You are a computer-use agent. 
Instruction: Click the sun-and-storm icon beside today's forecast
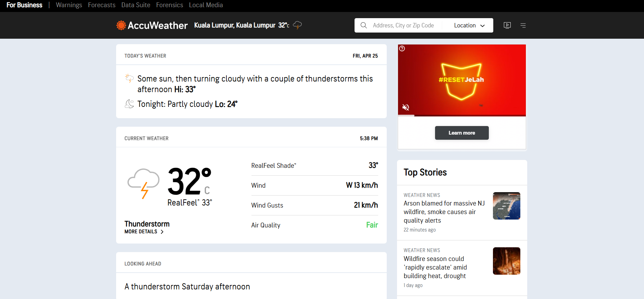(x=129, y=78)
